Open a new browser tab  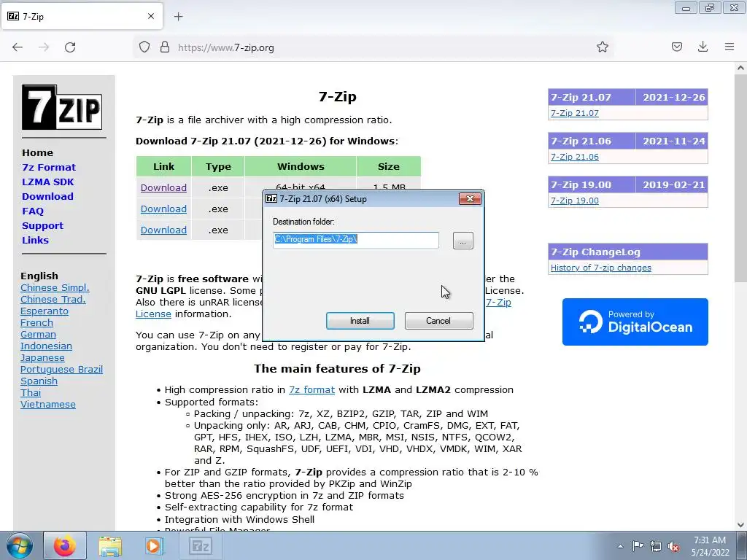tap(178, 17)
